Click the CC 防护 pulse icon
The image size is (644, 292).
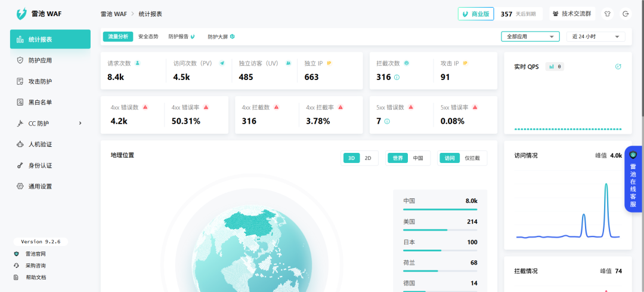point(20,124)
